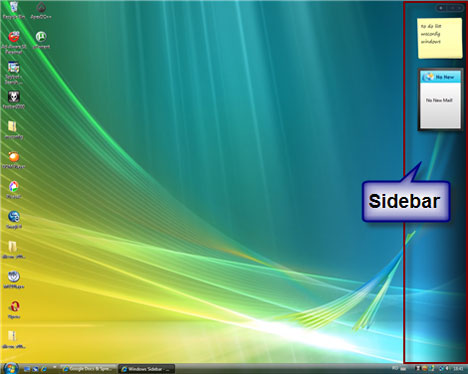
Task: Open the zipped folder at bottom of desktop
Action: click(x=13, y=340)
